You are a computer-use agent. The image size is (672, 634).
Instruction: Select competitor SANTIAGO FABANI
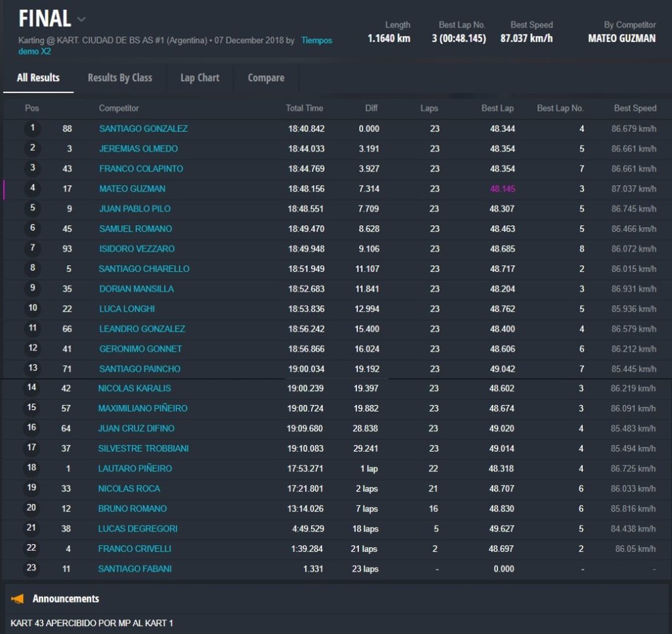coord(135,569)
